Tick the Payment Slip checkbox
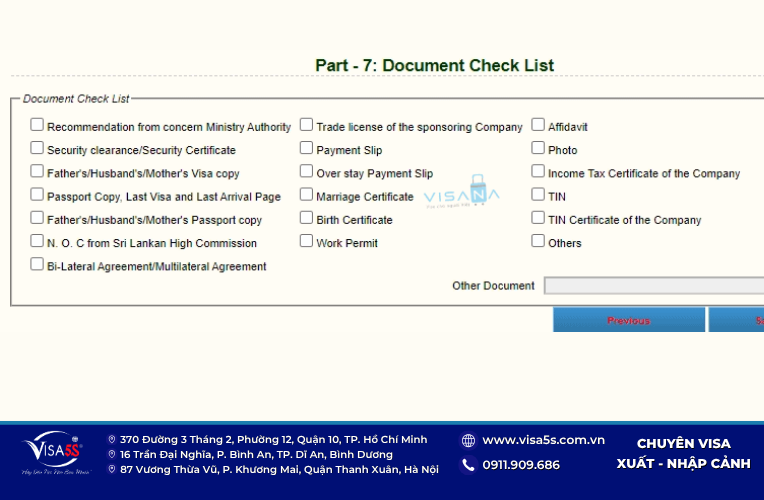This screenshot has width=764, height=500. (306, 148)
